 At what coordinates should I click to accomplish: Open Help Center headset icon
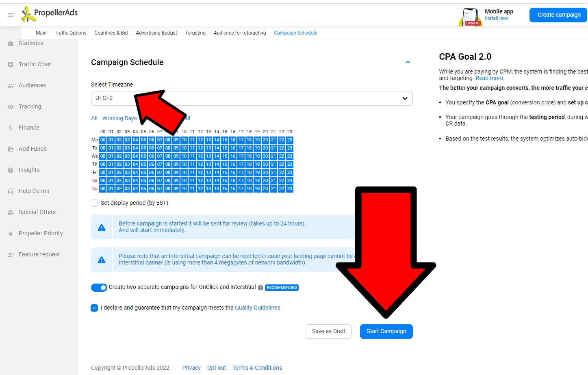(x=11, y=191)
